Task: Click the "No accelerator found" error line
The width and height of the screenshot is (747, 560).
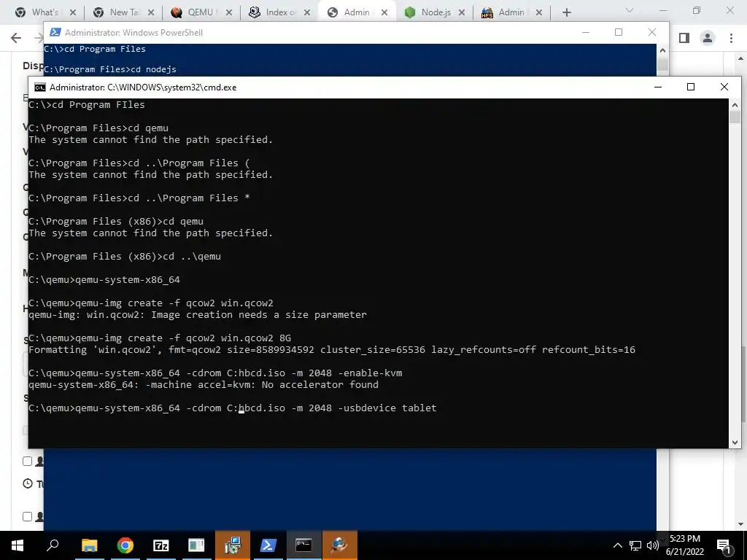Action: [x=204, y=385]
